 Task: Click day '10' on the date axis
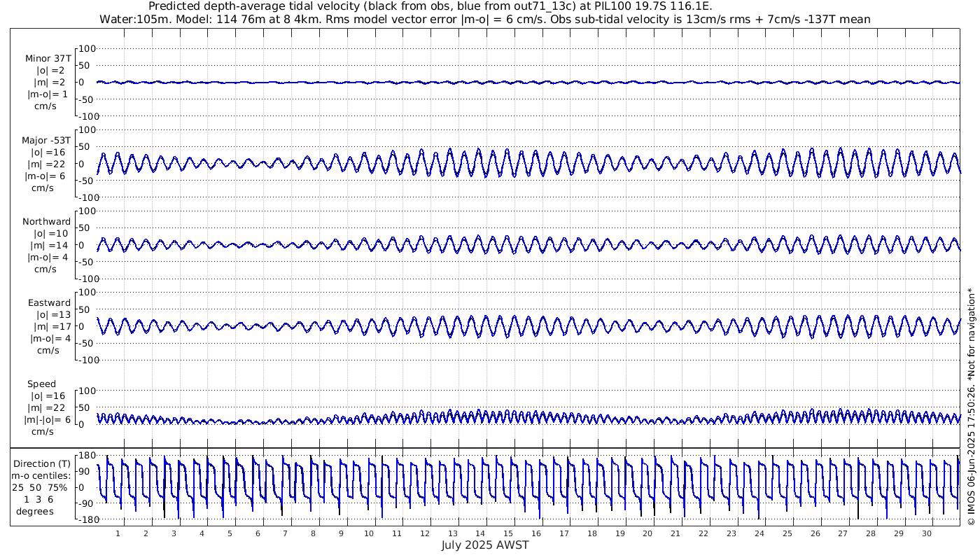click(x=369, y=533)
